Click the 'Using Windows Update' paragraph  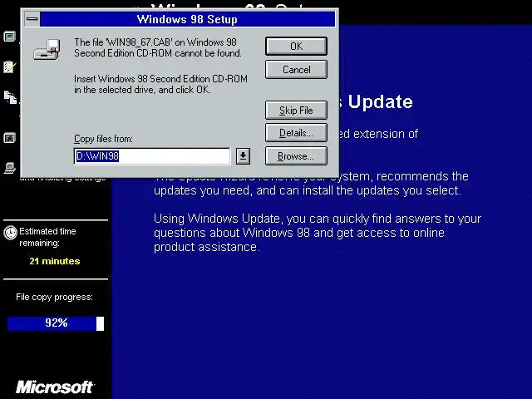(x=318, y=233)
